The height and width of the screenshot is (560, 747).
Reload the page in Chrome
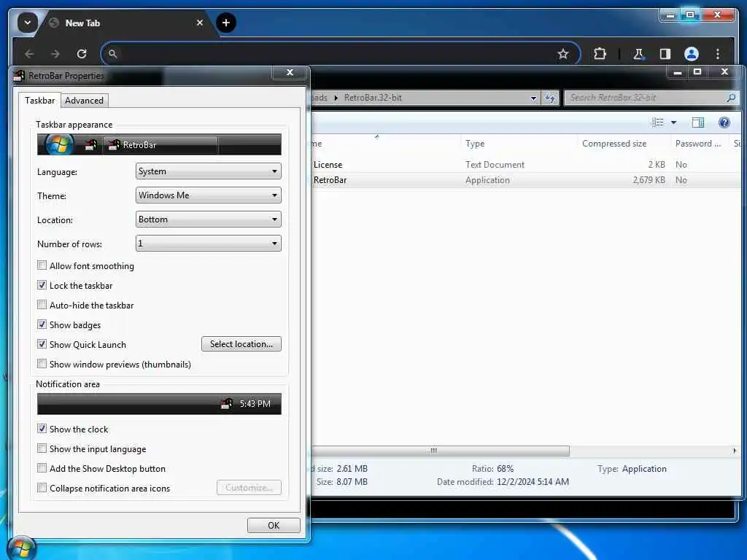pyautogui.click(x=82, y=54)
